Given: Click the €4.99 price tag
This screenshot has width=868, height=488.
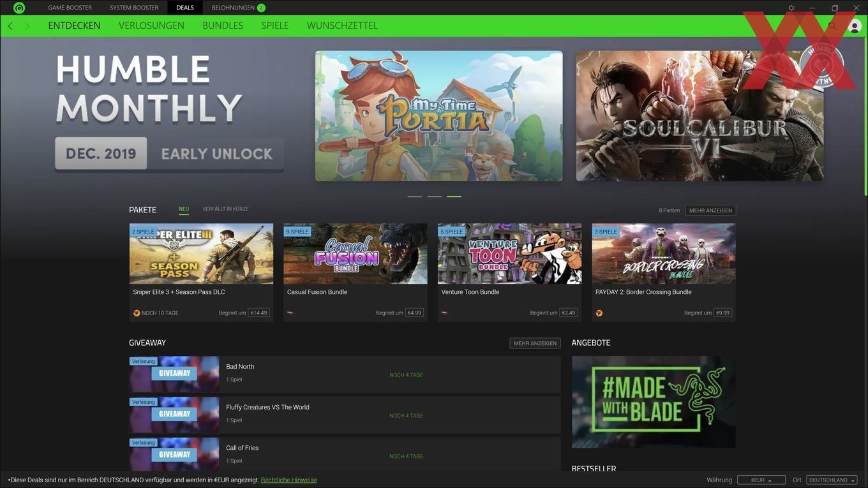Looking at the screenshot, I should (414, 313).
